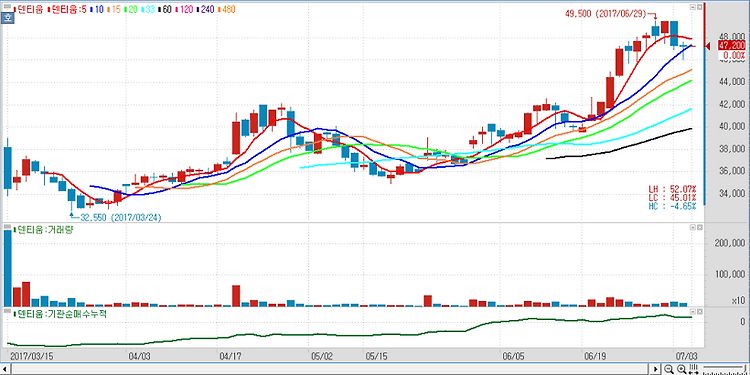
Task: Click the 42,000 price axis label
Action: [732, 104]
